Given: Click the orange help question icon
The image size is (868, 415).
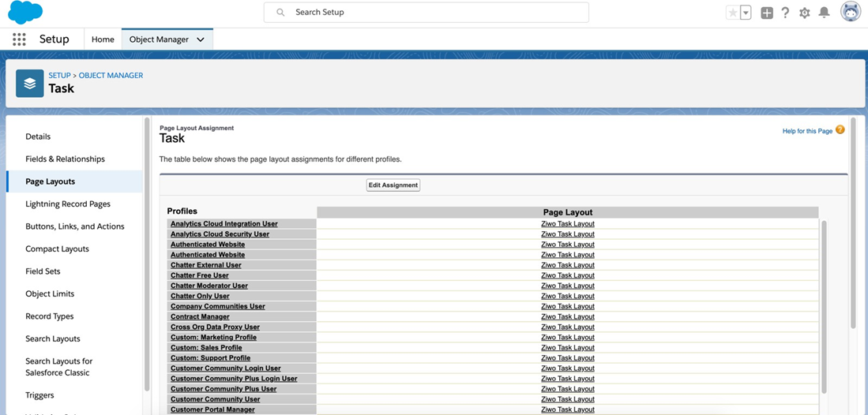Looking at the screenshot, I should (840, 130).
